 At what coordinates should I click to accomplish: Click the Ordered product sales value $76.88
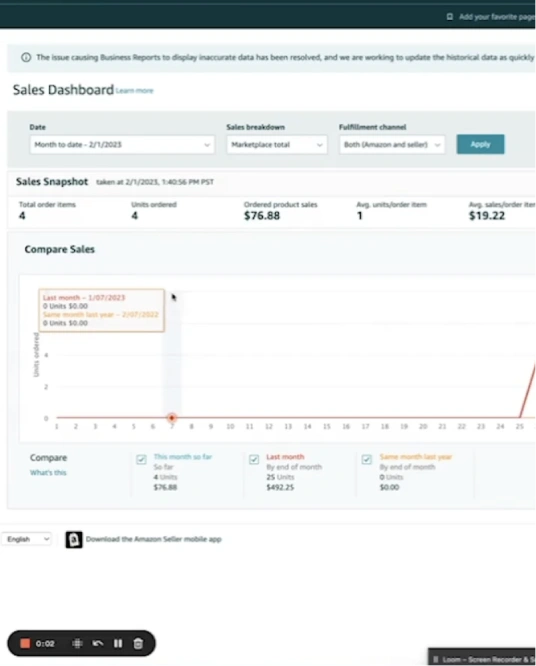(262, 216)
